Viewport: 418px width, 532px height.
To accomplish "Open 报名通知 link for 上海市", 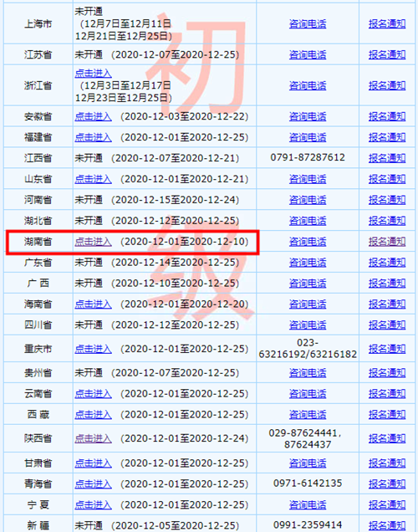I will click(387, 23).
